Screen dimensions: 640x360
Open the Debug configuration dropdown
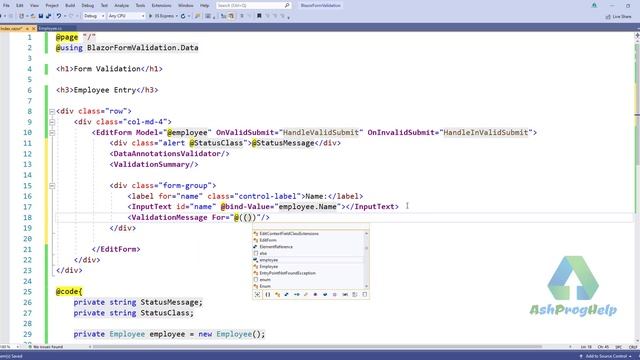[x=94, y=16]
